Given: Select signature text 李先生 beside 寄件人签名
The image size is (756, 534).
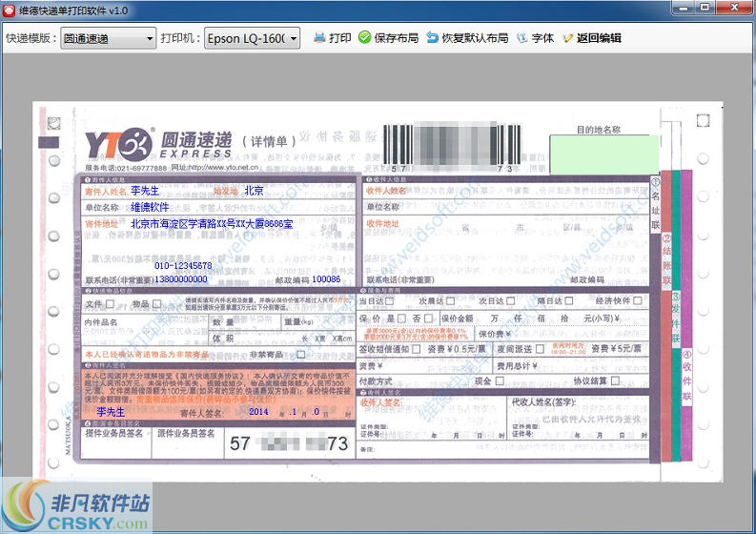Looking at the screenshot, I should (x=111, y=412).
